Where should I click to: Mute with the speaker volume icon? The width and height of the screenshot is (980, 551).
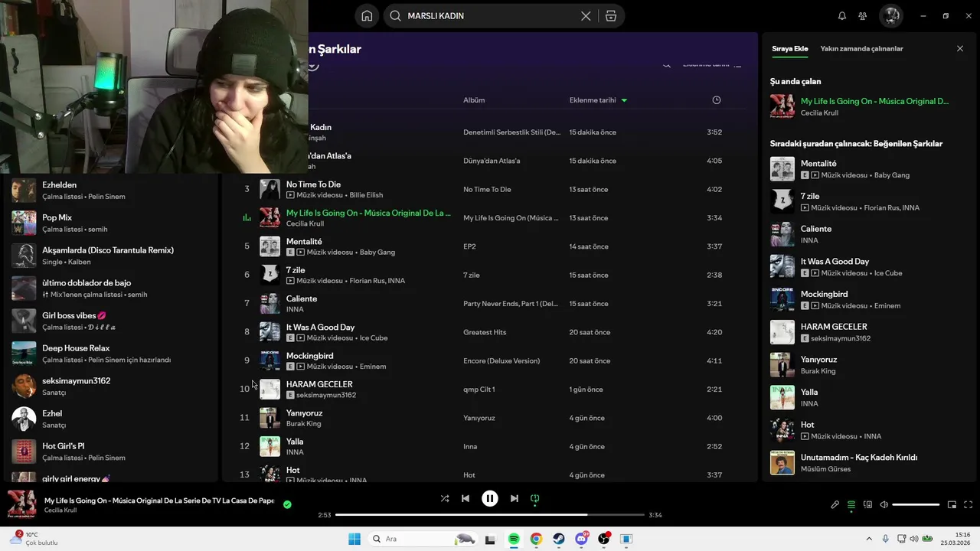[x=884, y=504]
